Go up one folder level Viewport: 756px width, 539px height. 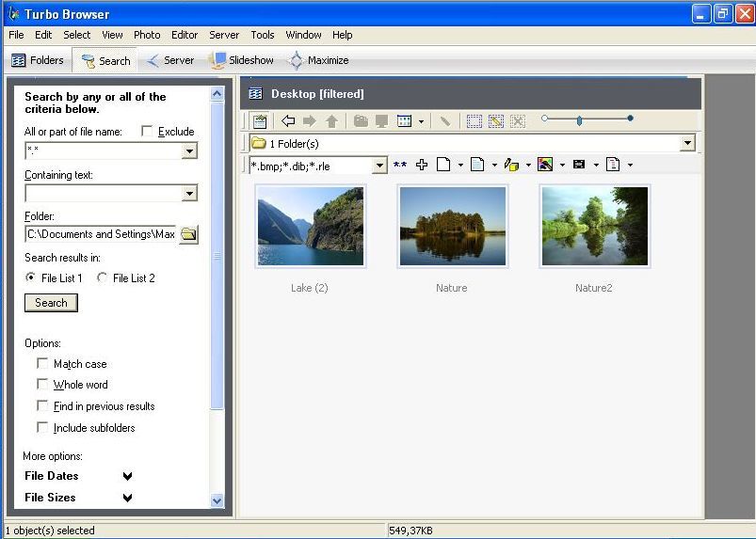(x=331, y=121)
